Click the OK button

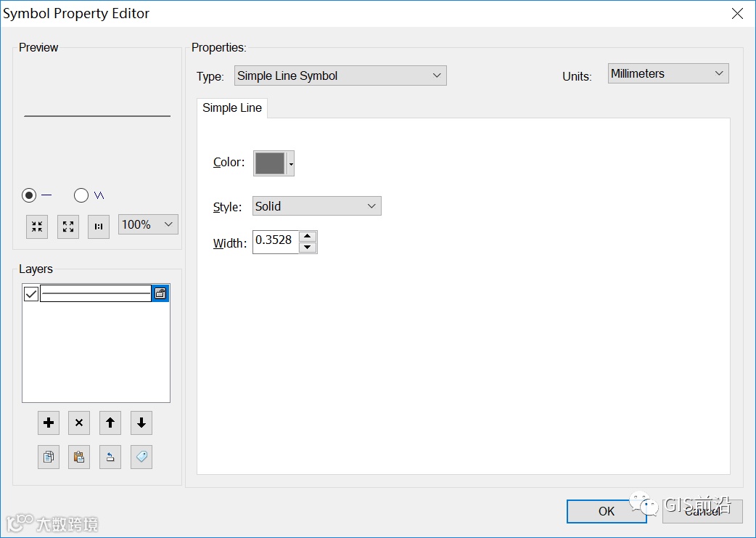click(x=606, y=511)
